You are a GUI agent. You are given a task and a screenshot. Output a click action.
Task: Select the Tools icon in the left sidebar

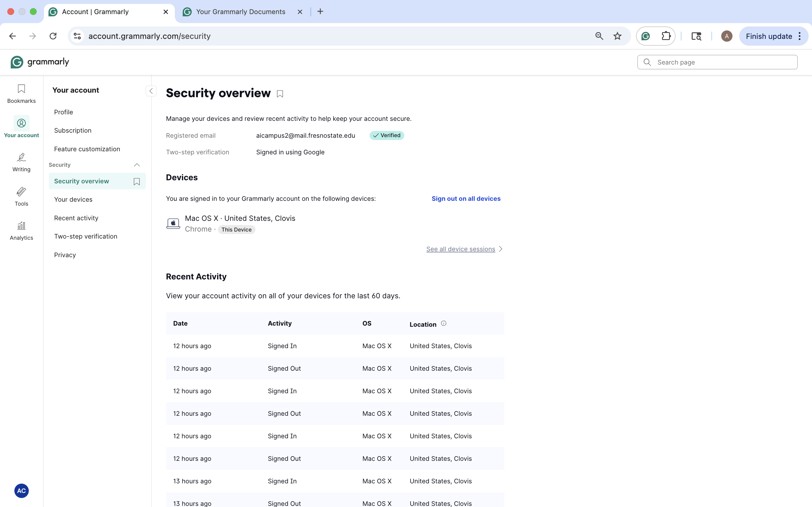pyautogui.click(x=21, y=196)
